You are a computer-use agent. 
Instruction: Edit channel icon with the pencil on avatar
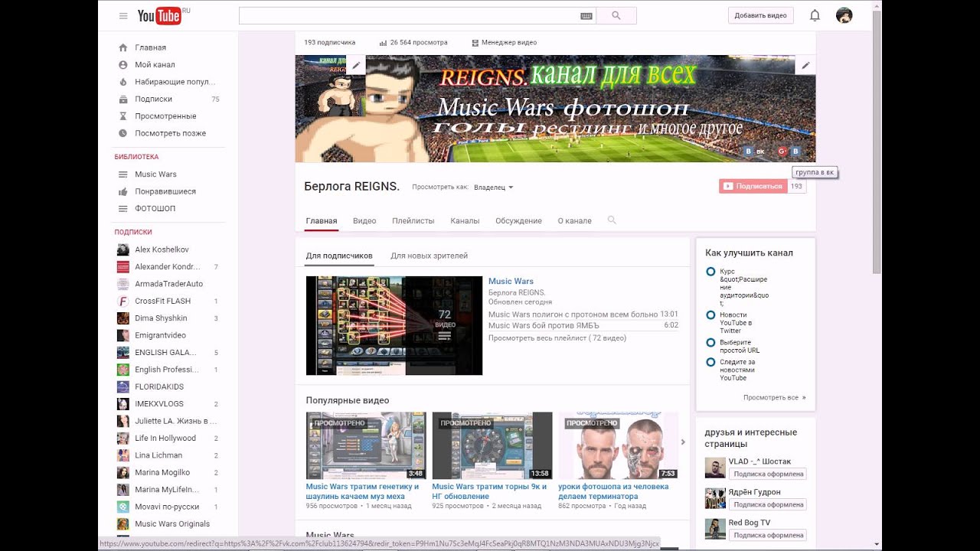coord(356,66)
